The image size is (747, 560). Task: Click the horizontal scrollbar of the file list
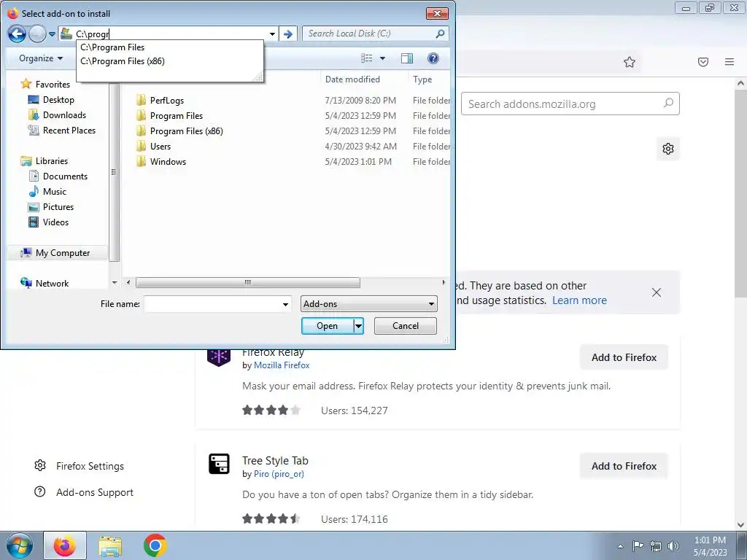point(248,282)
